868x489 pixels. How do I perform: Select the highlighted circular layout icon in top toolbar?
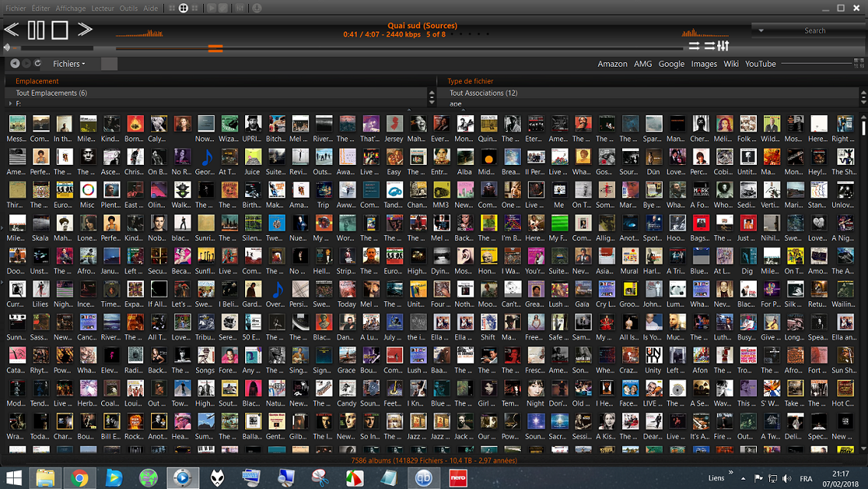(183, 8)
